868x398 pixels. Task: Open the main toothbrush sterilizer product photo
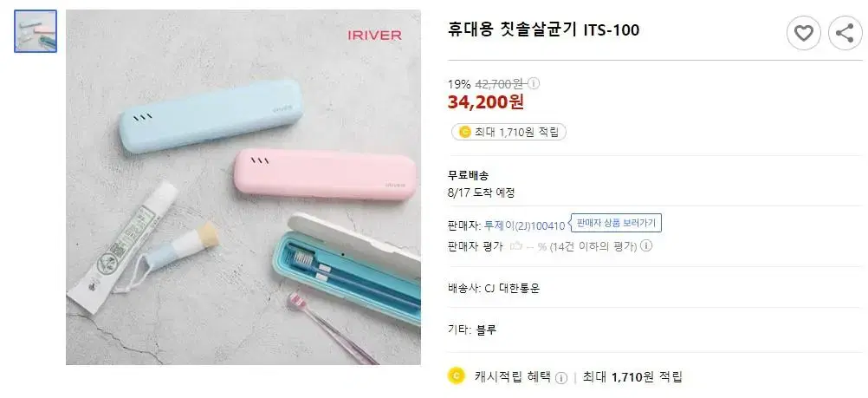coord(243,187)
